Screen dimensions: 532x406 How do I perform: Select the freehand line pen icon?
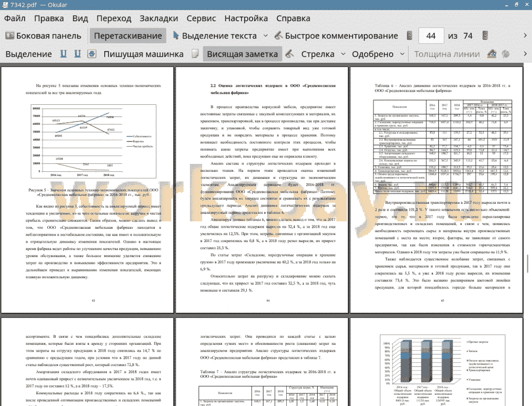pyautogui.click(x=290, y=54)
